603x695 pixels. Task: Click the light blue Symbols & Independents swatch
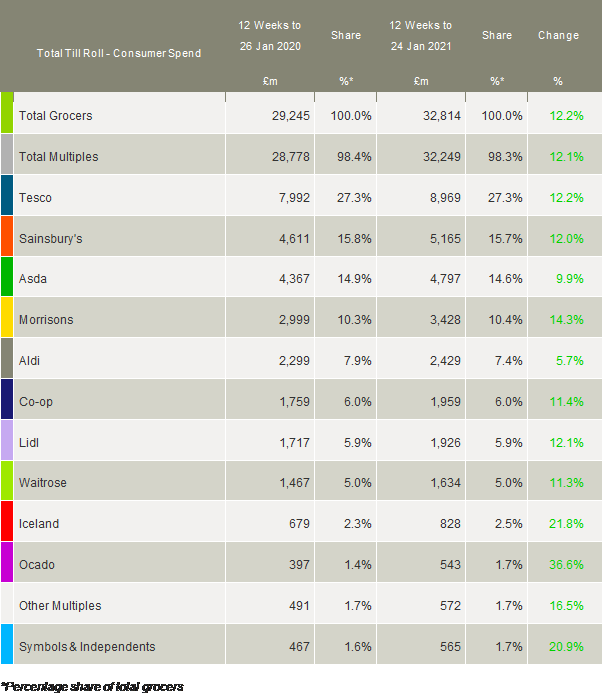(6, 645)
